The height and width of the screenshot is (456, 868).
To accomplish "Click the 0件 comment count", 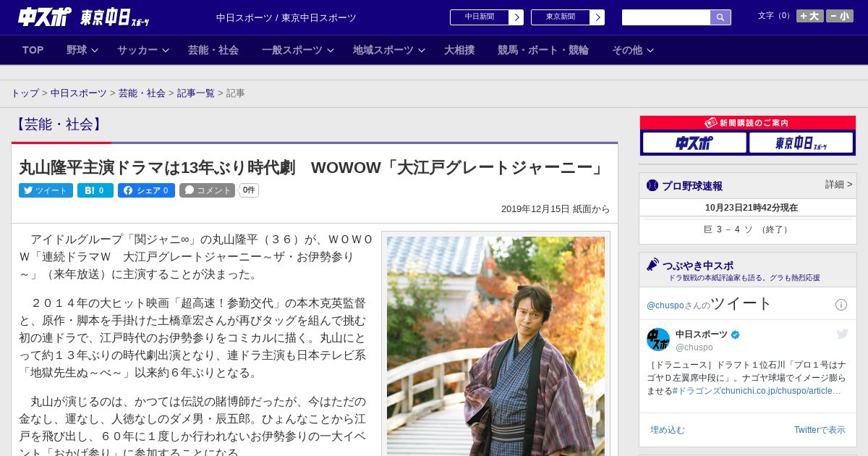I will (x=249, y=190).
